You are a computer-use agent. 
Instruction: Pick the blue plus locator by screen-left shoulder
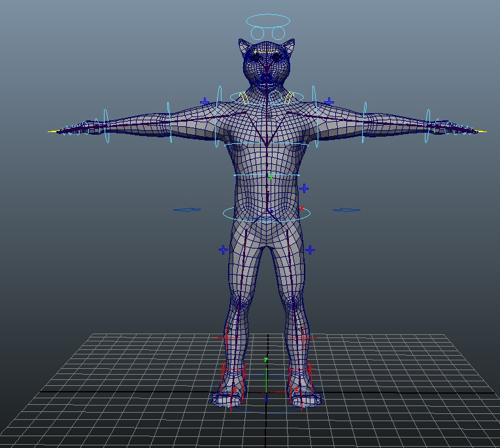coord(205,102)
